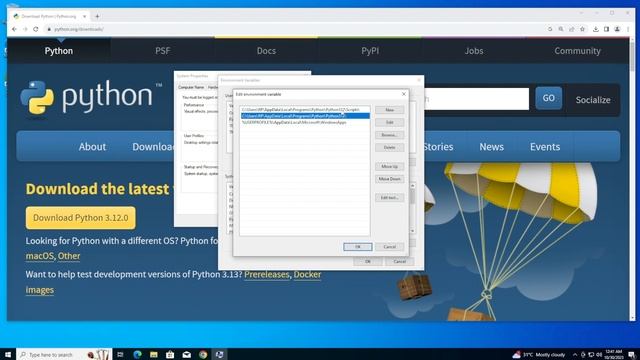640x360 pixels.
Task: Click the share page icon in address bar
Action: (571, 29)
